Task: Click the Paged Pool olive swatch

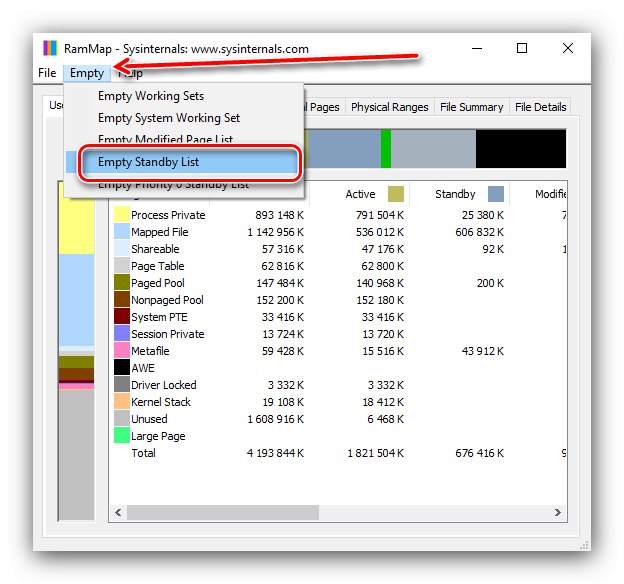Action: click(x=122, y=282)
